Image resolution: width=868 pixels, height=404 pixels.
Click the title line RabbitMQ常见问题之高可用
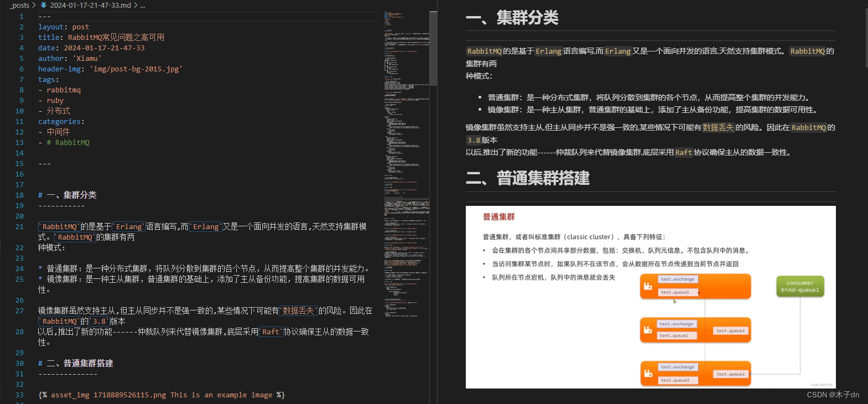(101, 37)
